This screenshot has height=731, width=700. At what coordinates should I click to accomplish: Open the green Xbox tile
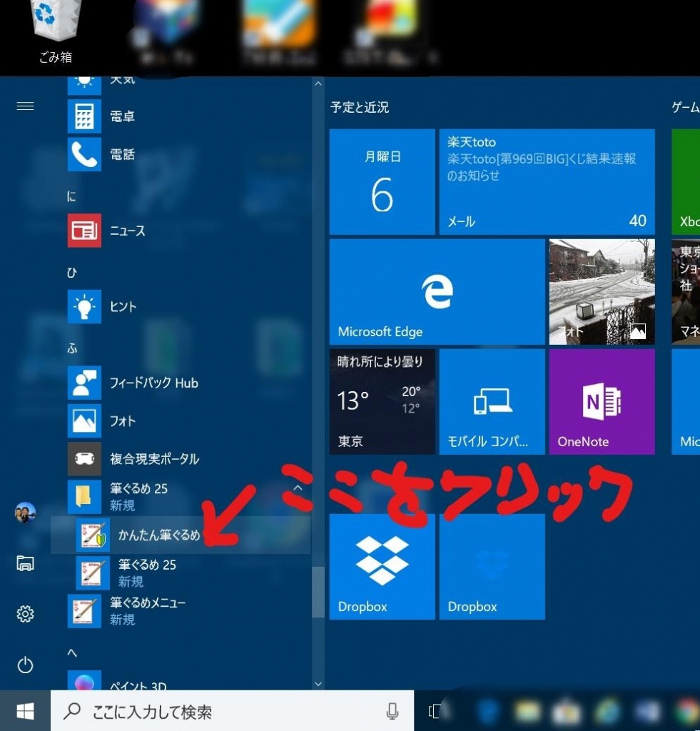[x=686, y=182]
